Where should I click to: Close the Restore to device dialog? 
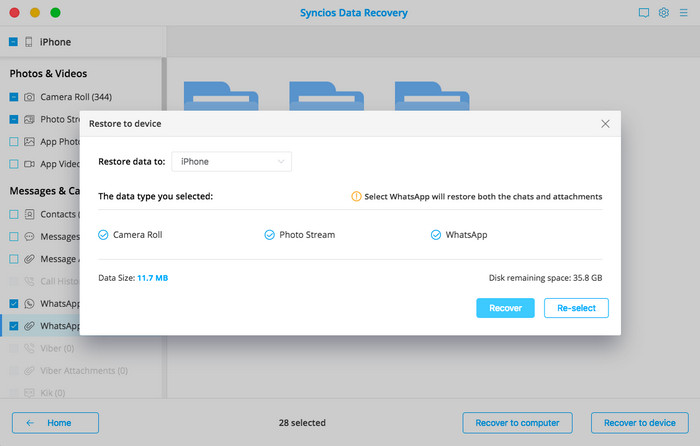pyautogui.click(x=605, y=124)
